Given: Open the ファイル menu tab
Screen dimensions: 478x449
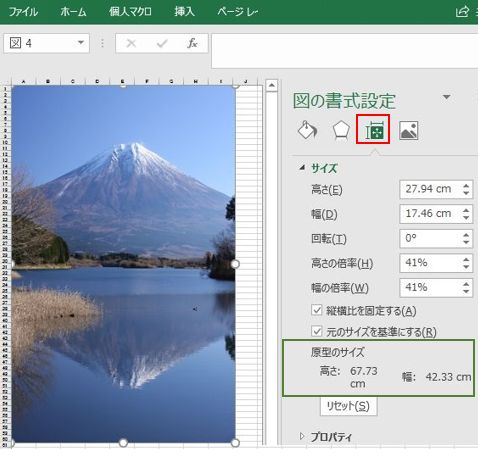Looking at the screenshot, I should point(23,12).
